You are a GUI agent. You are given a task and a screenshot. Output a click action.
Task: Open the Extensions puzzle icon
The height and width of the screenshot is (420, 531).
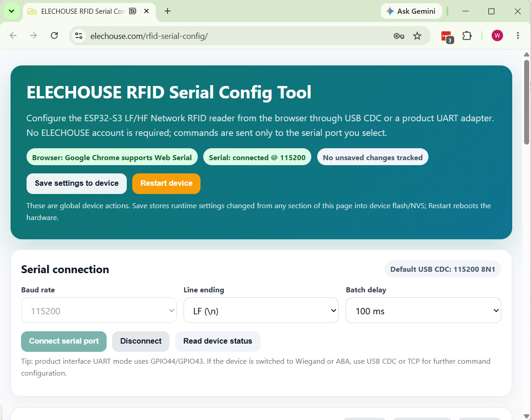(467, 36)
